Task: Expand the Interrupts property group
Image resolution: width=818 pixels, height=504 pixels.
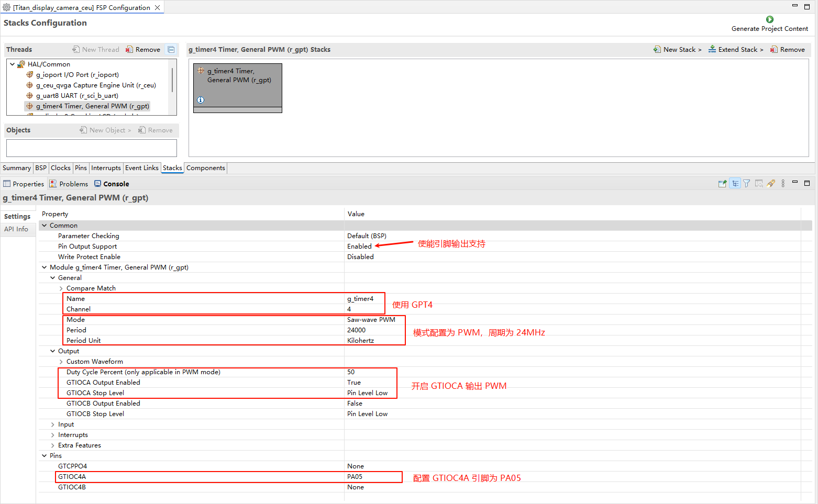Action: 53,435
